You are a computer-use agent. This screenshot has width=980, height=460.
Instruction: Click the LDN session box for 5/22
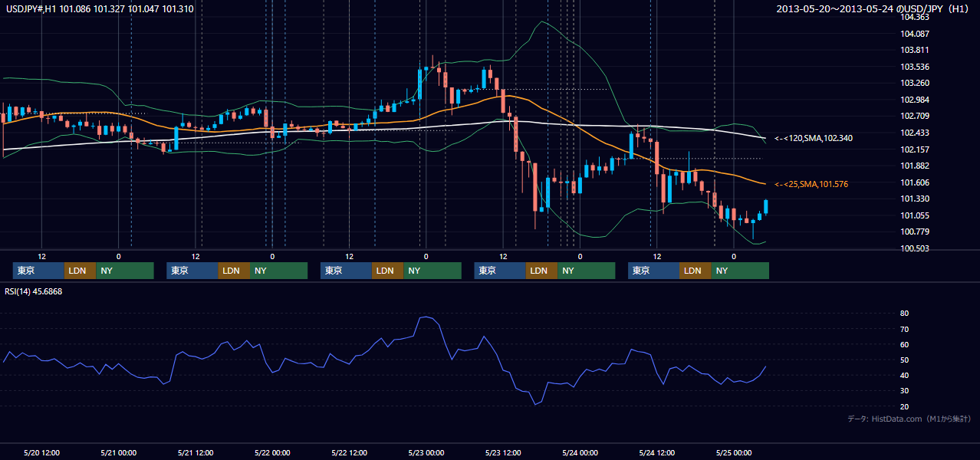coord(387,271)
